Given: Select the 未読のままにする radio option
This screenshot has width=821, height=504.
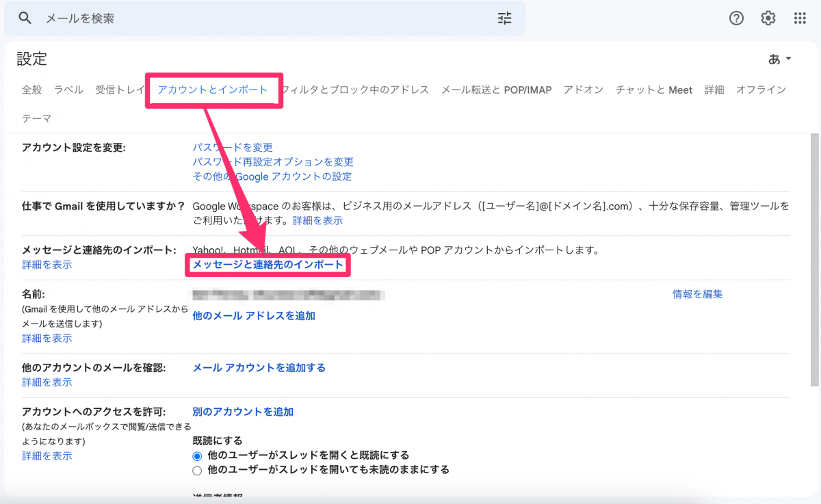Looking at the screenshot, I should [x=196, y=470].
